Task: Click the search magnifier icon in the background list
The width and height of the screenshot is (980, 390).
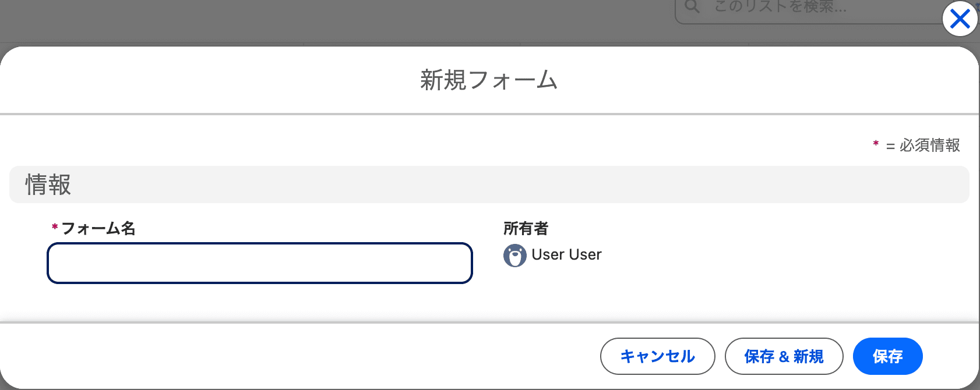Action: point(692,7)
